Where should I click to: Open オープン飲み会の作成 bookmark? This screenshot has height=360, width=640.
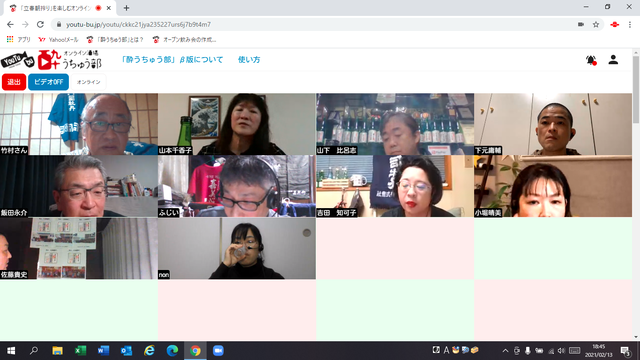tap(184, 40)
